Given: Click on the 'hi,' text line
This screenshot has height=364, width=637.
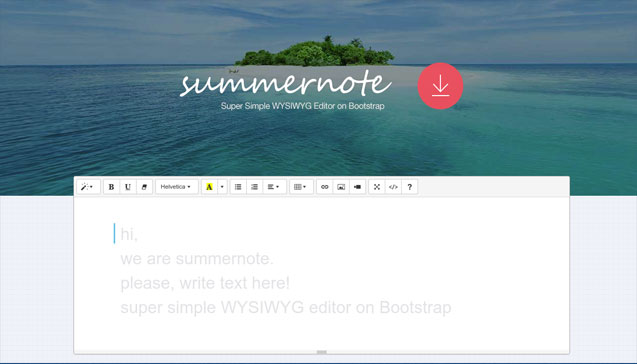Looking at the screenshot, I should pos(129,234).
